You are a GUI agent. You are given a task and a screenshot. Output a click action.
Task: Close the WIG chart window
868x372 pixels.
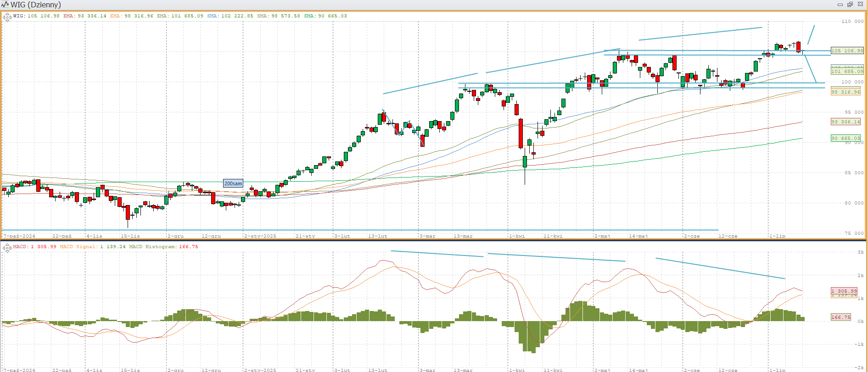[x=860, y=5]
